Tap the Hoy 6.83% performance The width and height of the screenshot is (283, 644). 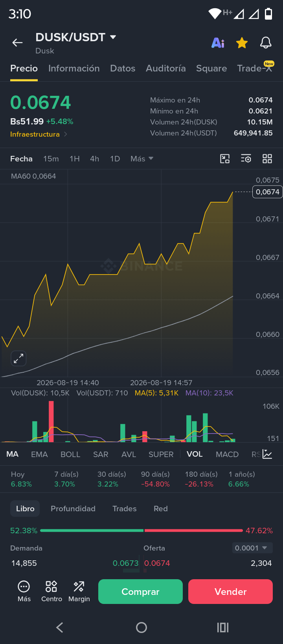tap(21, 479)
